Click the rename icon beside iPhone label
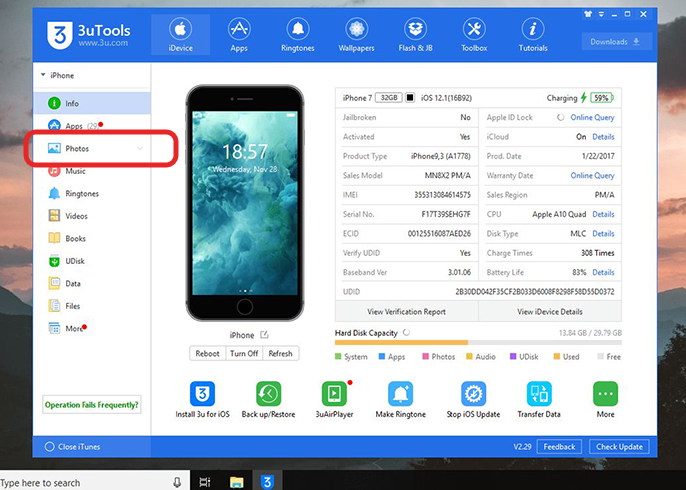 tap(265, 335)
